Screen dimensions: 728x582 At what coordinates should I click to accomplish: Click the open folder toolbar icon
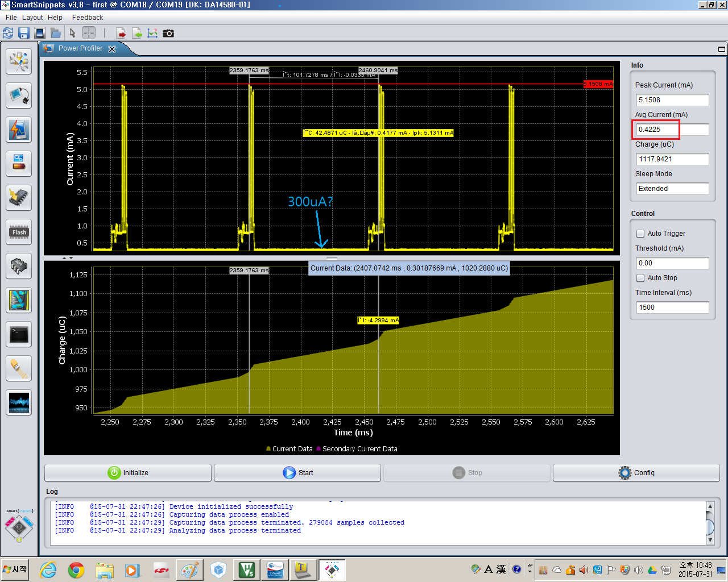point(56,33)
